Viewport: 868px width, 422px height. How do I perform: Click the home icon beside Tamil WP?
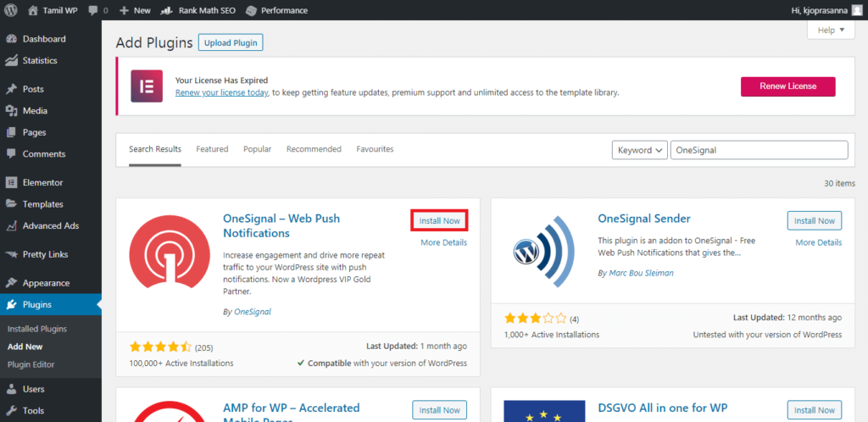(x=33, y=10)
